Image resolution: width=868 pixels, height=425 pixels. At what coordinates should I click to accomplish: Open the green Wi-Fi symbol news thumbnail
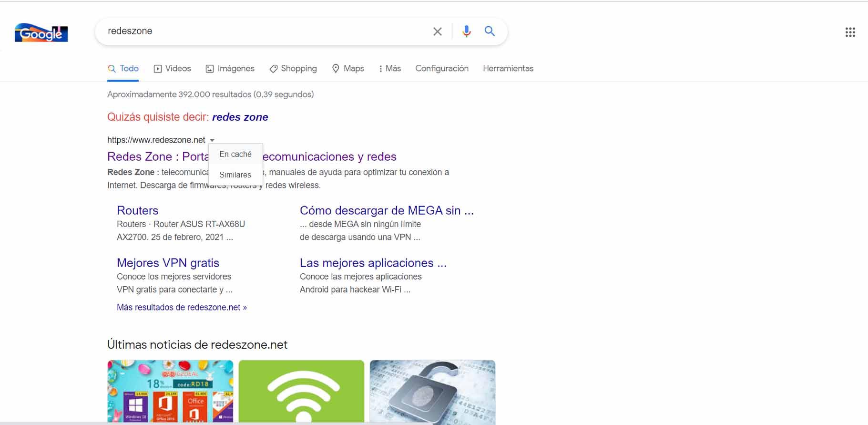301,391
